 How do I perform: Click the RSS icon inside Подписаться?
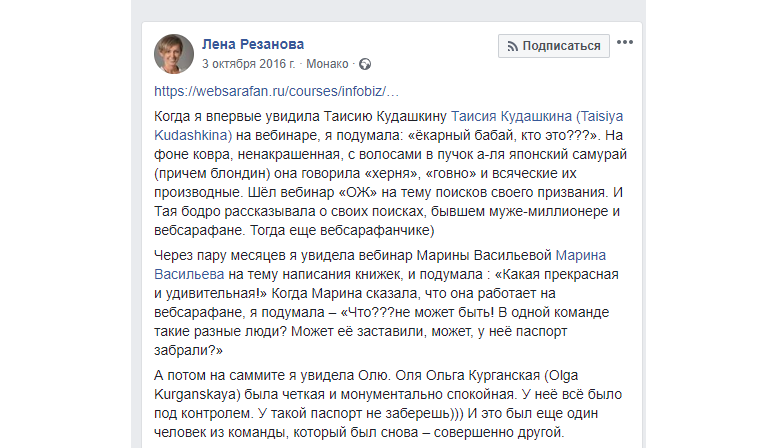click(x=511, y=46)
